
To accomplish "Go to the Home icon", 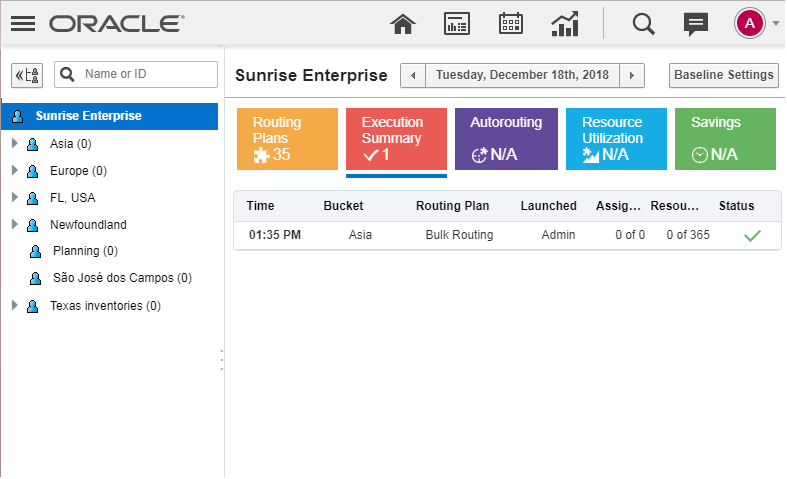I will point(402,23).
